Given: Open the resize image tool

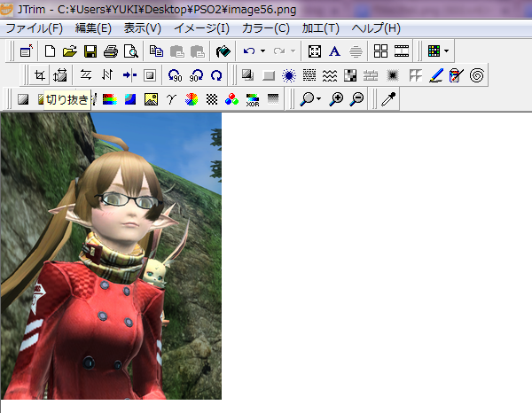Looking at the screenshot, I should coord(59,75).
